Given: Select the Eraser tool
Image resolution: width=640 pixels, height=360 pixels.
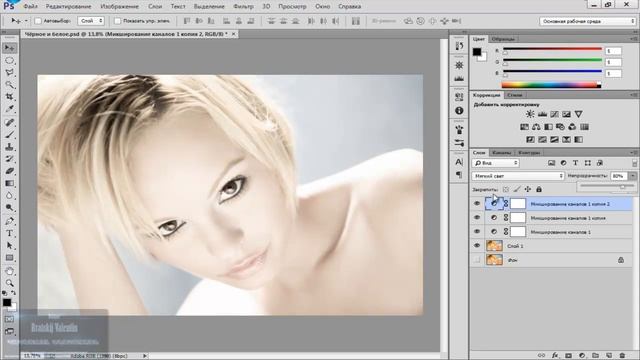Looking at the screenshot, I should click(9, 171).
